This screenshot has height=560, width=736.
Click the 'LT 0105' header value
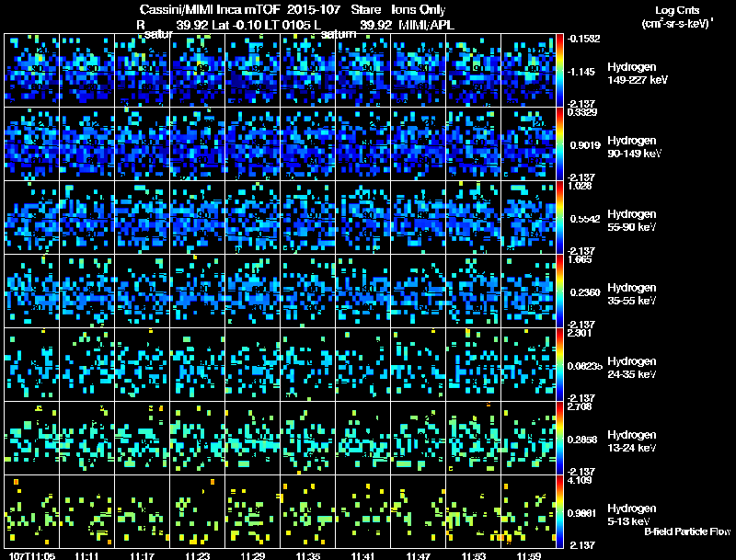(x=287, y=25)
